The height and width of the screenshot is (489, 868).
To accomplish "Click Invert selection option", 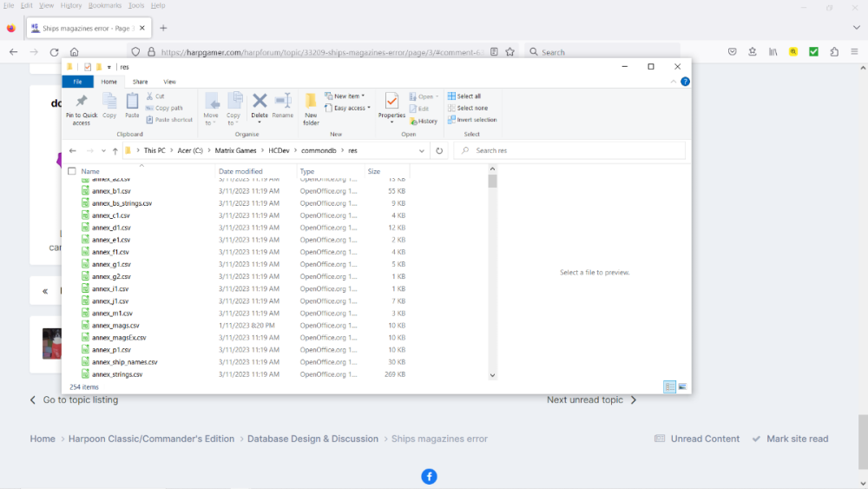I will [x=472, y=120].
